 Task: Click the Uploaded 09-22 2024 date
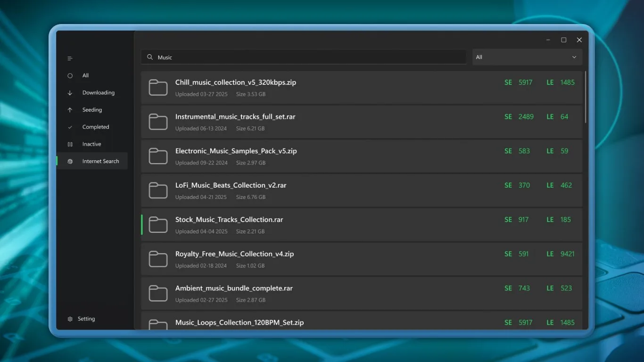pyautogui.click(x=201, y=163)
